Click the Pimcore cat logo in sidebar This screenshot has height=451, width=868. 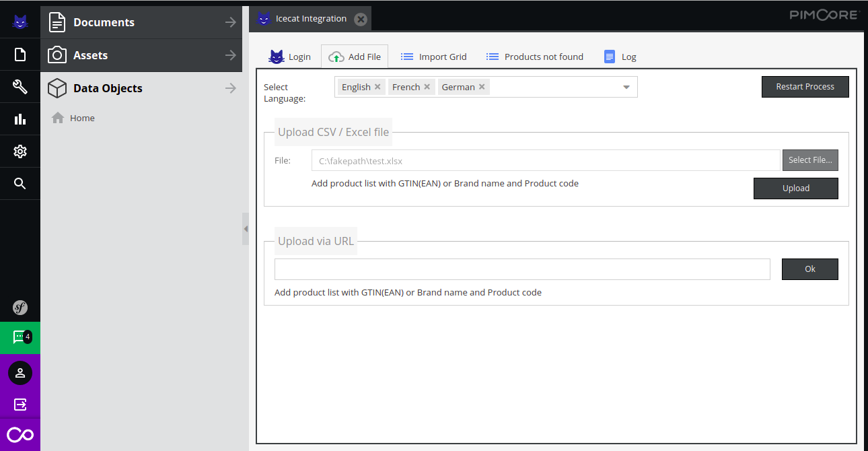(20, 22)
